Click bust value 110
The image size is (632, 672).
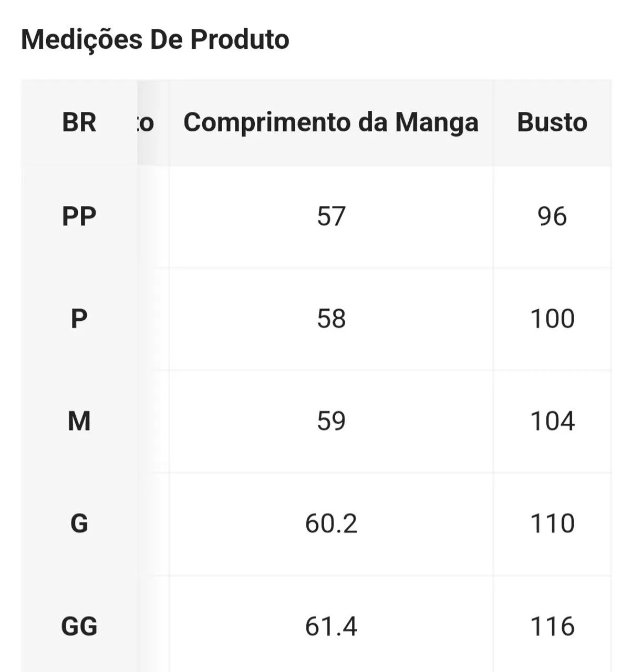[552, 523]
